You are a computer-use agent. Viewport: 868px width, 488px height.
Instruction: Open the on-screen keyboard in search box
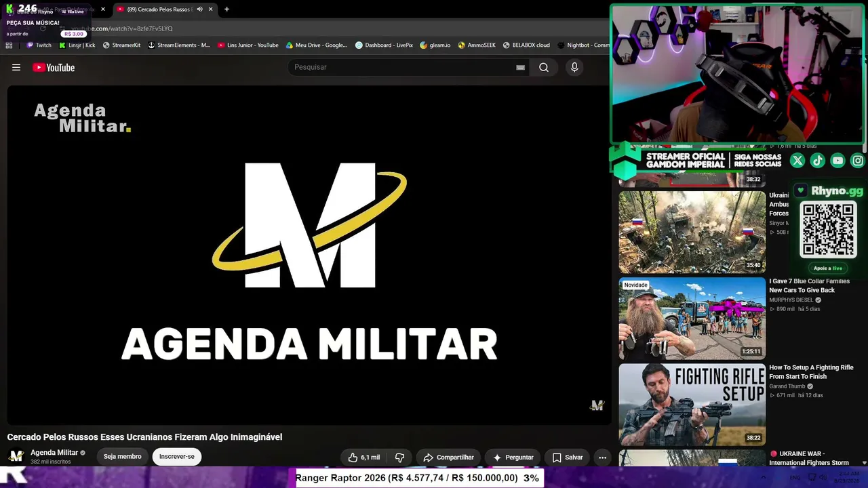point(520,67)
